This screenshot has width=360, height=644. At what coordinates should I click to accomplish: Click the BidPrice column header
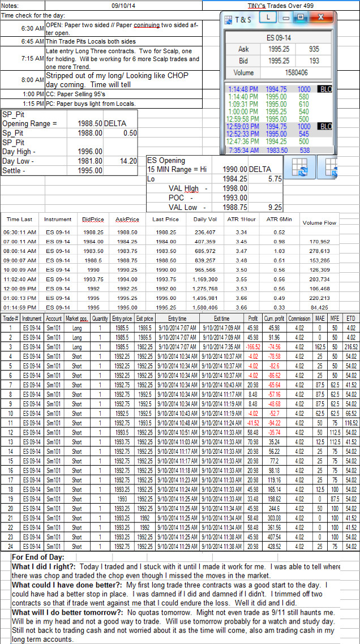(93, 220)
